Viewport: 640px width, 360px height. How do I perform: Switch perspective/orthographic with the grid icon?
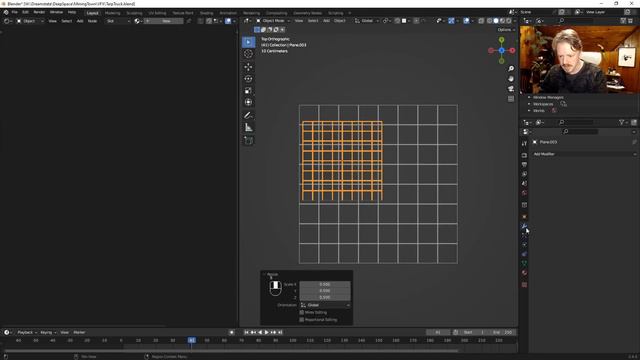511,99
